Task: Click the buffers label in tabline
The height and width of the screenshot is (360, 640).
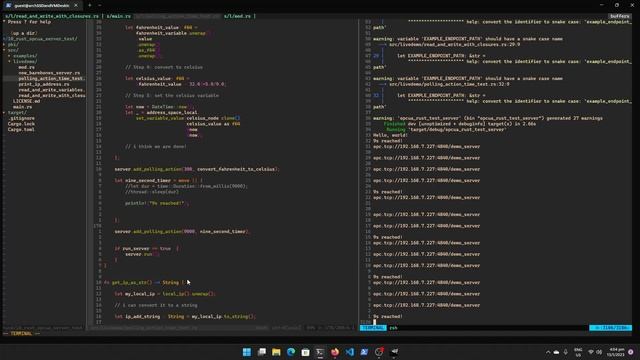Action: [x=619, y=16]
